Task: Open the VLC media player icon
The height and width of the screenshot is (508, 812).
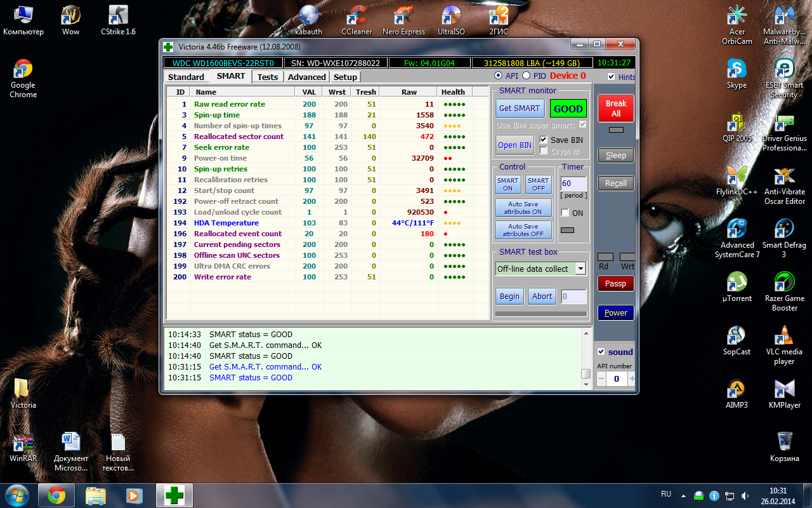Action: point(784,345)
